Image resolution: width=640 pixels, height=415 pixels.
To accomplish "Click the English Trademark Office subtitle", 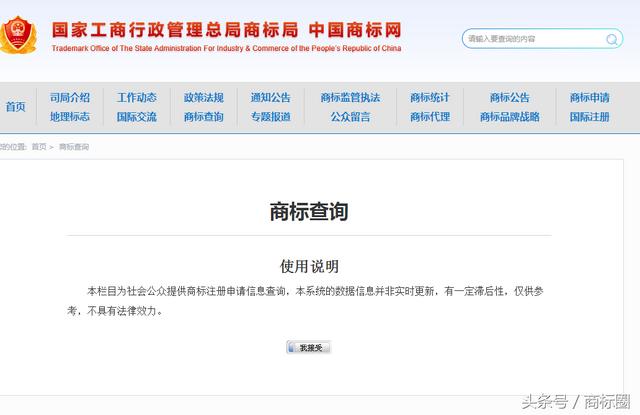I will (227, 48).
